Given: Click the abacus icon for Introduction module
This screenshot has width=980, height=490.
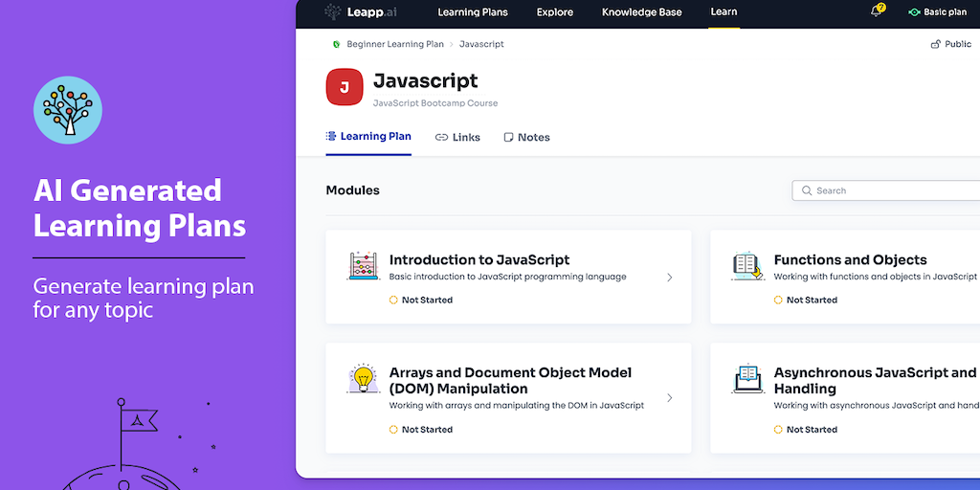Looking at the screenshot, I should 363,267.
